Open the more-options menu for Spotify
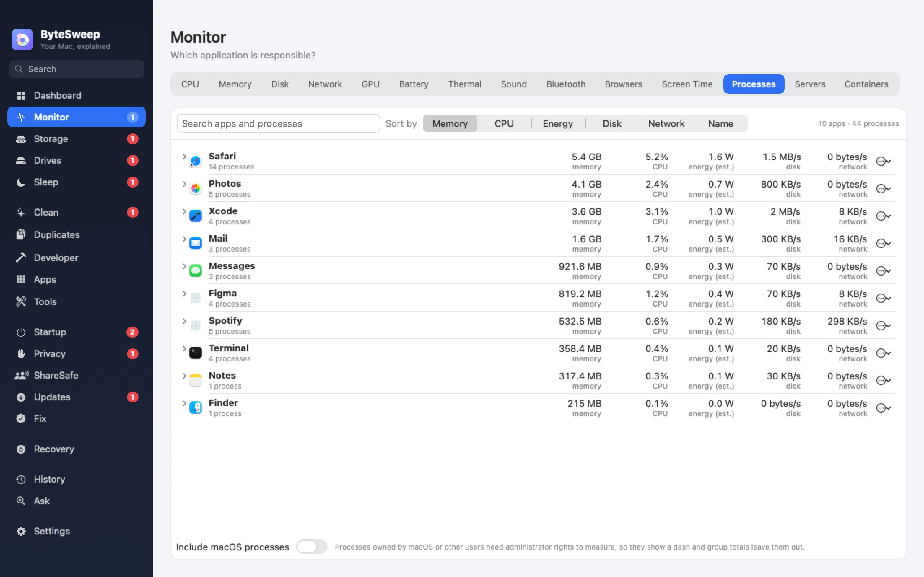Image resolution: width=924 pixels, height=577 pixels. point(883,326)
